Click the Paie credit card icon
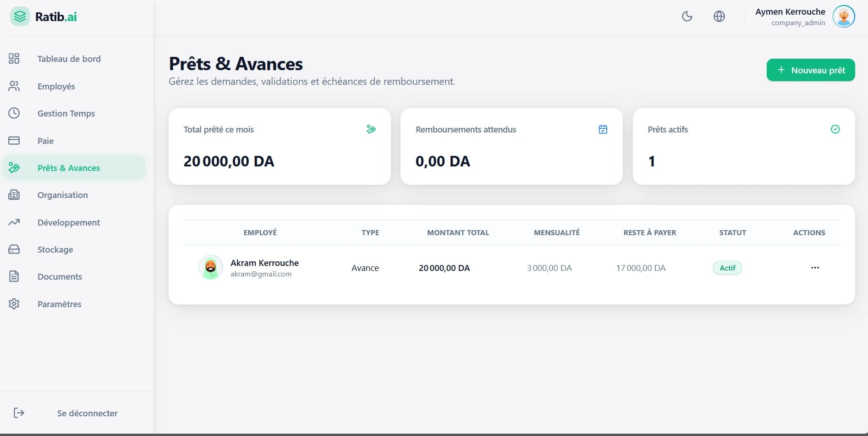This screenshot has height=436, width=868. click(x=14, y=141)
